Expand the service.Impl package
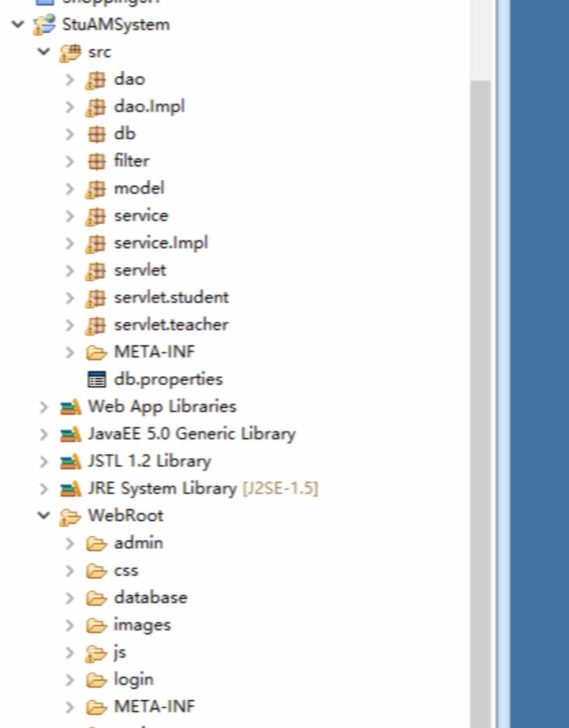 [x=70, y=243]
